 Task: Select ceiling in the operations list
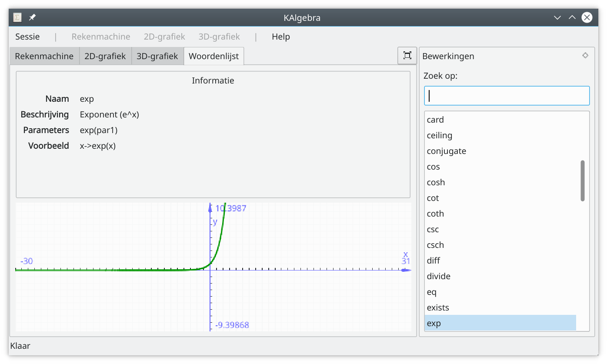click(x=500, y=135)
